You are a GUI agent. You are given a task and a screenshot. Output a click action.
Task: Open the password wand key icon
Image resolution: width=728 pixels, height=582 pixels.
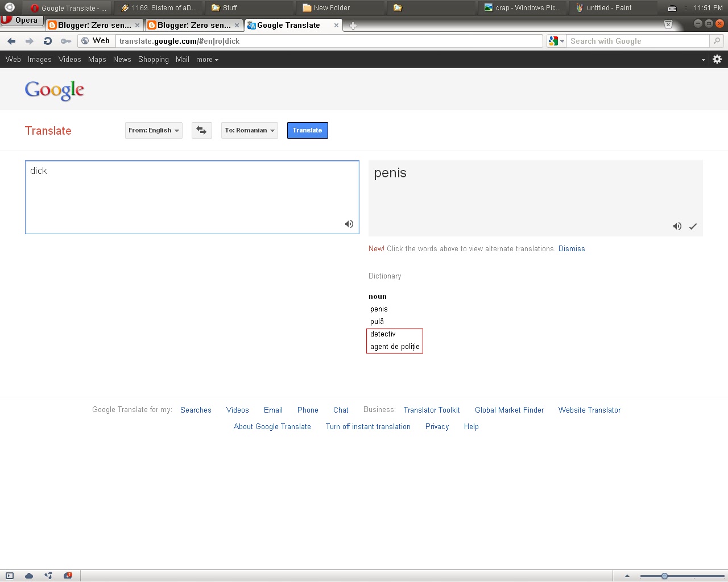tap(66, 41)
